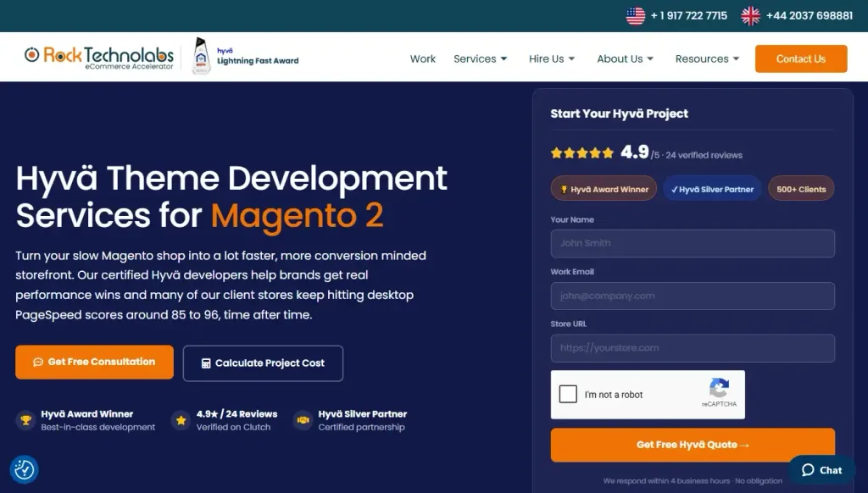Click the chat bubble icon in Get Free Consultation

tap(37, 362)
